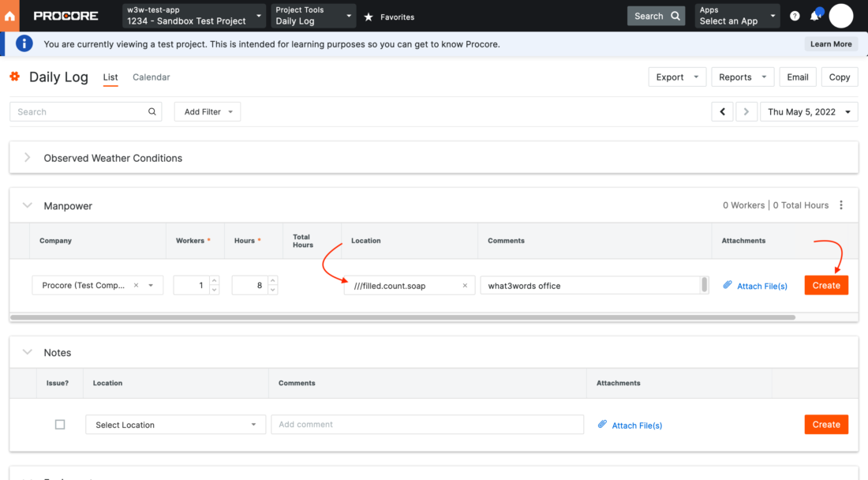Collapse the Manpower section
Image resolution: width=868 pixels, height=480 pixels.
tap(27, 205)
